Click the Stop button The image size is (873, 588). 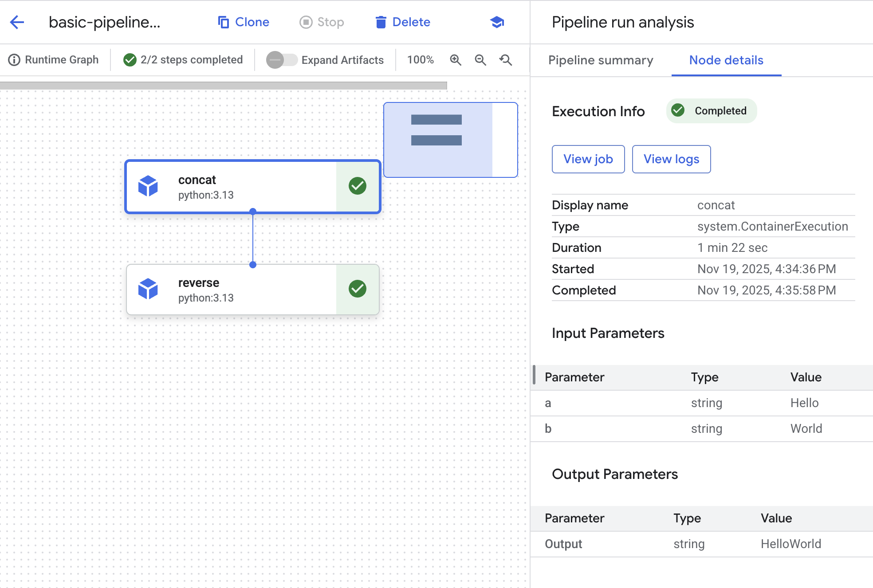tap(322, 22)
